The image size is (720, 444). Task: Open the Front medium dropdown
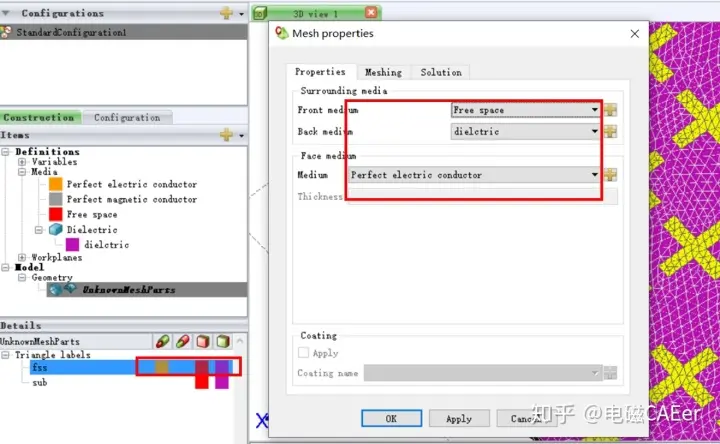tap(526, 110)
